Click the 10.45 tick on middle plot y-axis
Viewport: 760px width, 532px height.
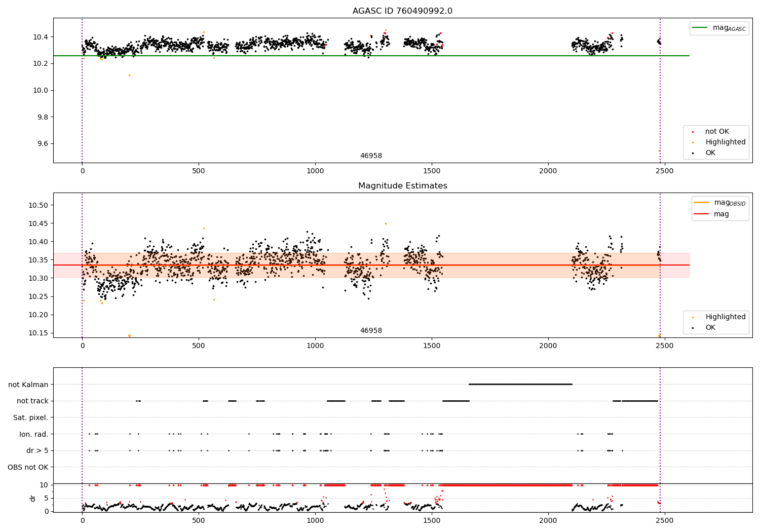click(39, 223)
